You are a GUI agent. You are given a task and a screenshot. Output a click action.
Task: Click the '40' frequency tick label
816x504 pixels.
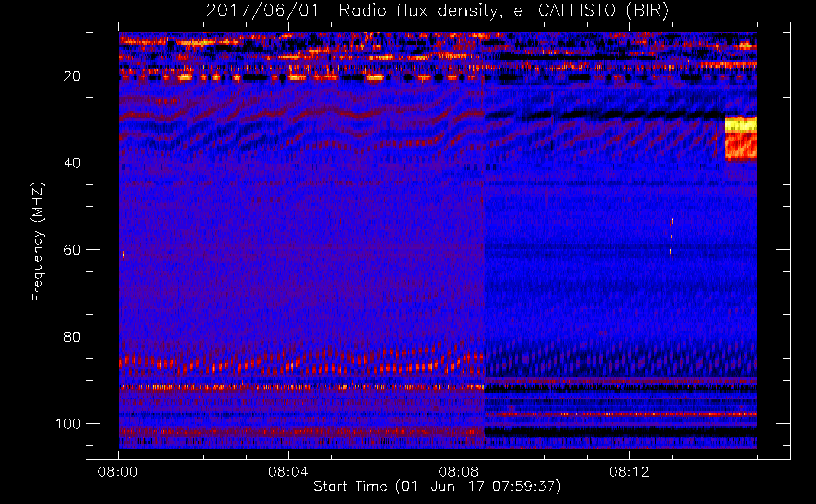click(x=72, y=163)
